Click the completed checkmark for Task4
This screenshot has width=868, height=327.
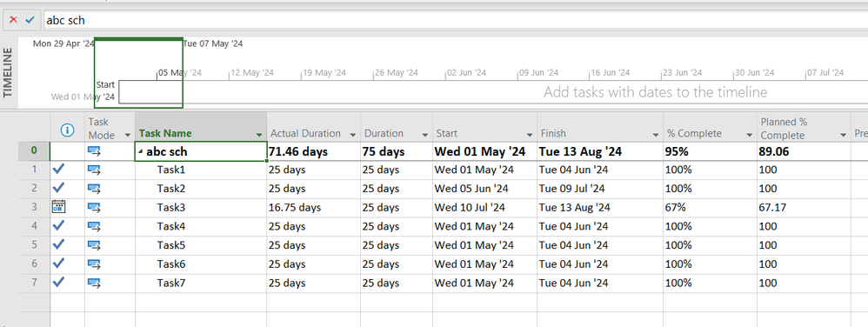(58, 226)
